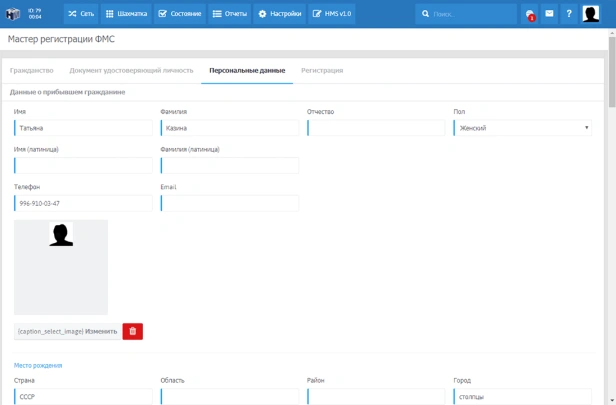Click the Изменить image select button
Image resolution: width=616 pixels, height=405 pixels.
(x=67, y=331)
